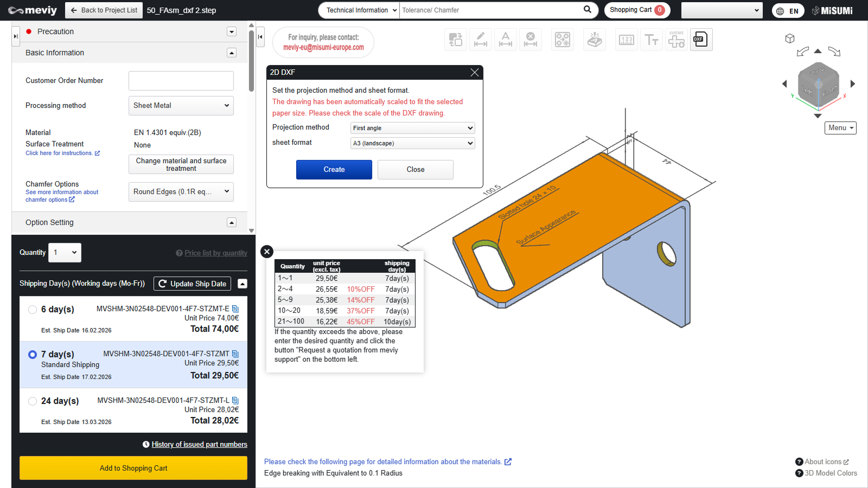Click the DXF export toolbar icon
868x488 pixels.
point(701,40)
